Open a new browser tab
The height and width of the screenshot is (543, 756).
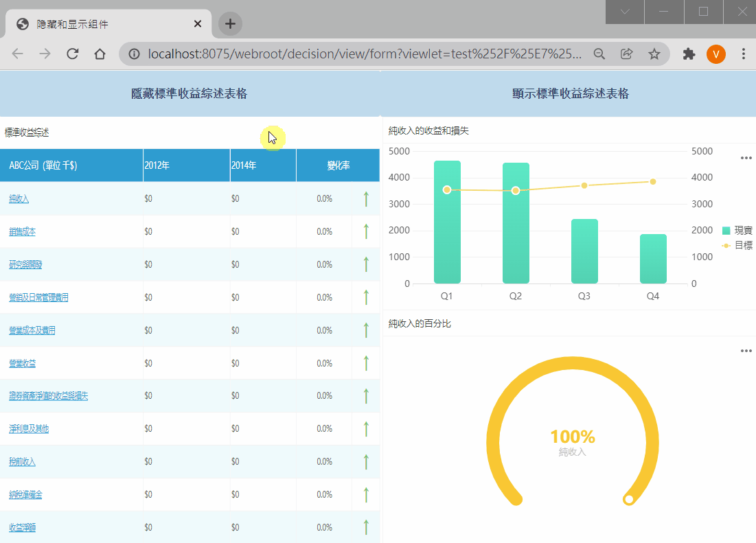coord(230,23)
